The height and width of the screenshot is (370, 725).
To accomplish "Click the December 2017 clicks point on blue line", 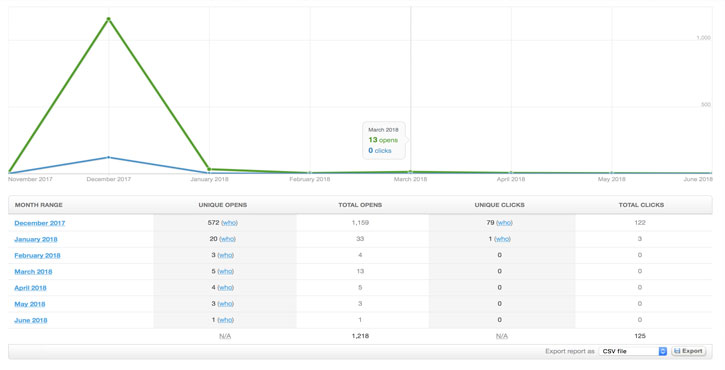I will pos(109,157).
